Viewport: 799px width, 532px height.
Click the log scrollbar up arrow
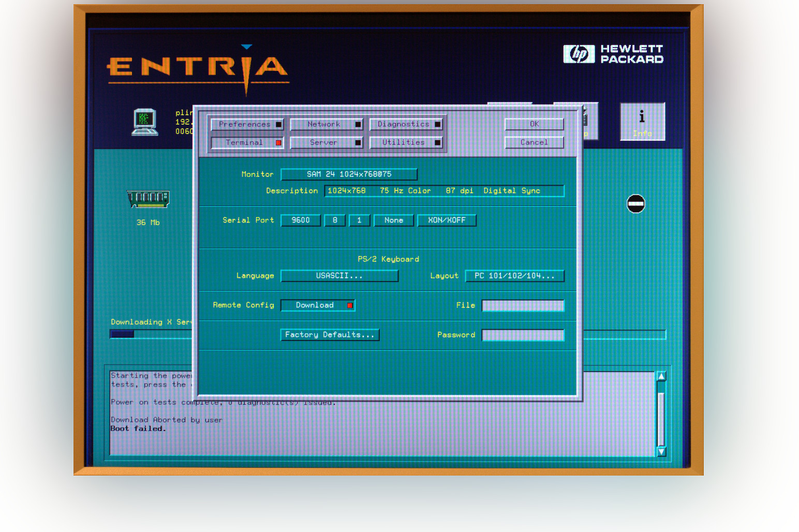[661, 376]
